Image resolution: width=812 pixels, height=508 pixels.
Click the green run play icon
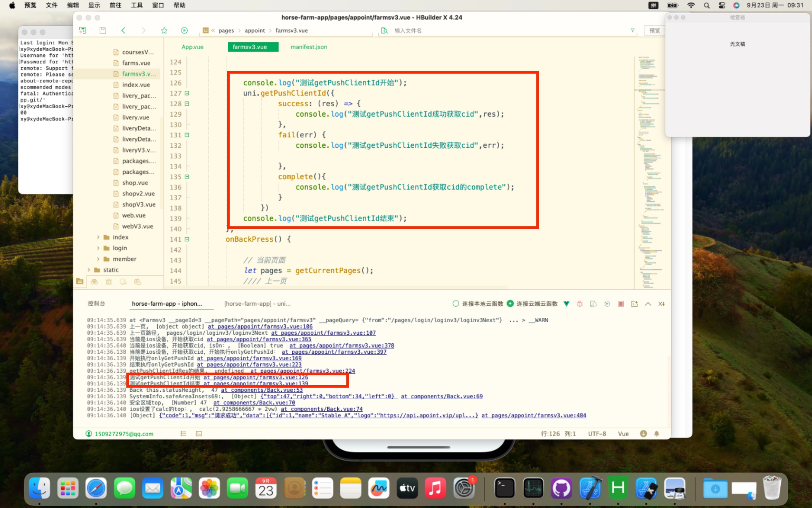click(184, 31)
